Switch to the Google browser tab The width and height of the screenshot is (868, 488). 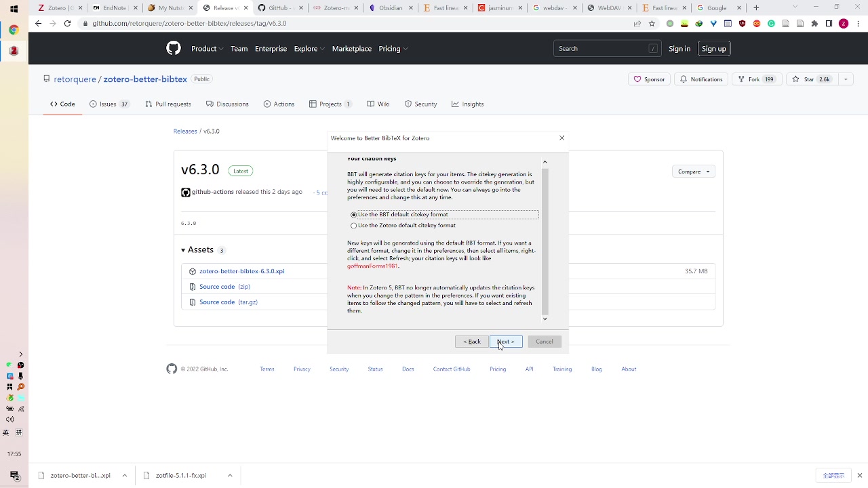(719, 8)
